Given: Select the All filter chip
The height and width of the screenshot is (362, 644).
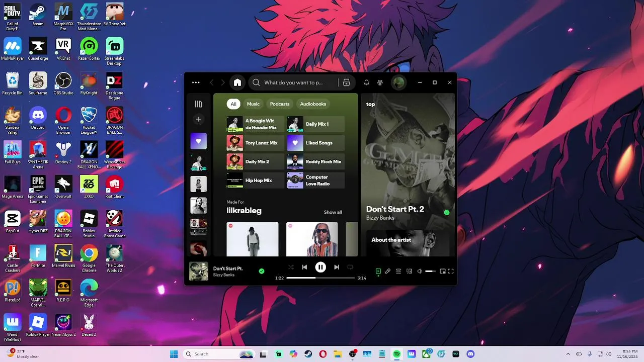Looking at the screenshot, I should (233, 104).
